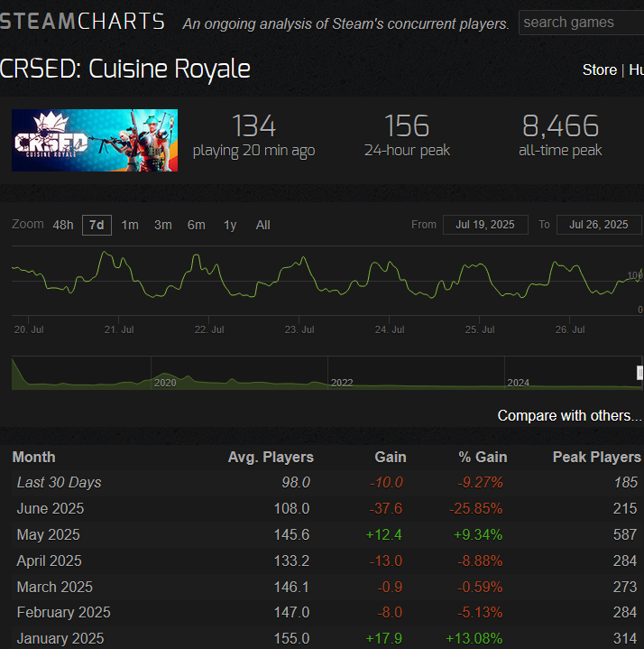Set chart zoom to 1m
The width and height of the screenshot is (644, 649).
point(130,225)
